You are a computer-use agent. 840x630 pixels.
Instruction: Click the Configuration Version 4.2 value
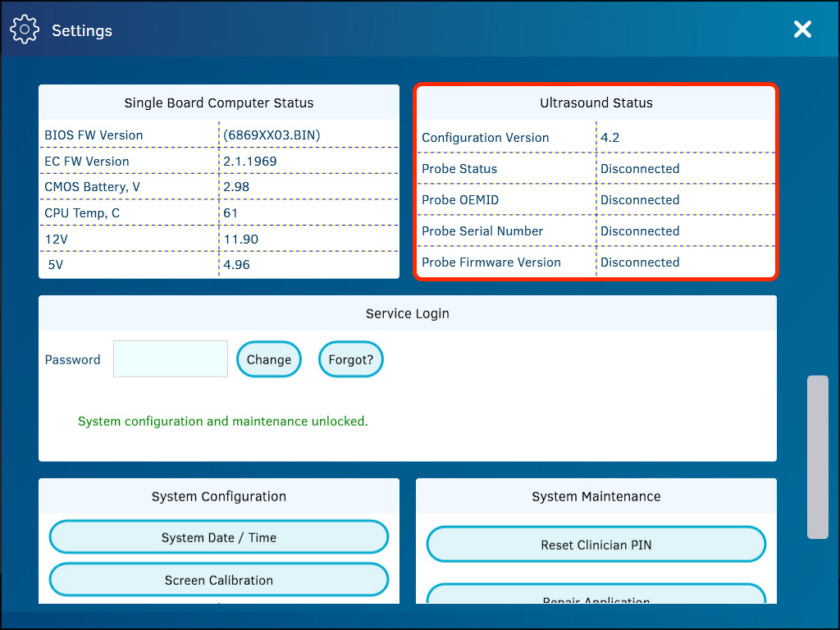coord(609,138)
